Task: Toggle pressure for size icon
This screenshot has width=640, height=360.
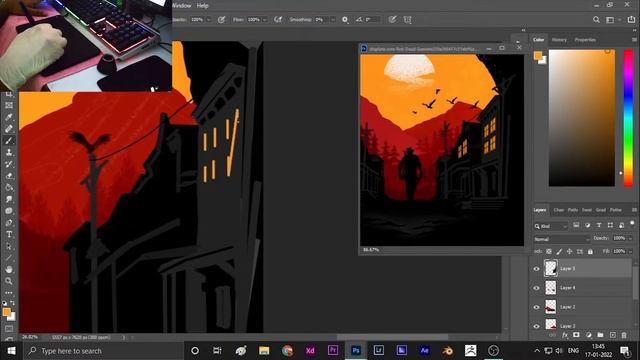Action: point(392,19)
